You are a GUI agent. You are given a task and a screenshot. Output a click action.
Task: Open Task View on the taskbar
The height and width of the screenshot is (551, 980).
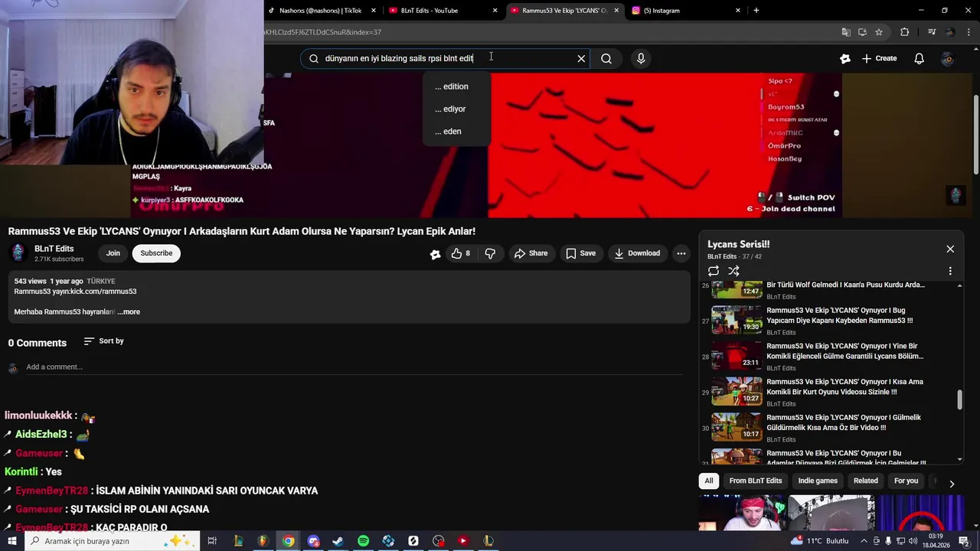(x=212, y=541)
